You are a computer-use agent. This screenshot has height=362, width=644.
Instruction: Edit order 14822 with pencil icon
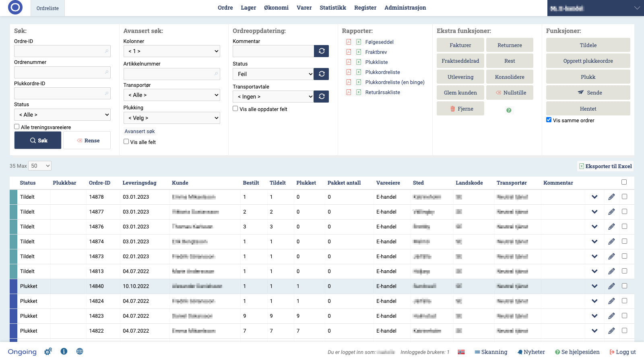[x=611, y=331]
